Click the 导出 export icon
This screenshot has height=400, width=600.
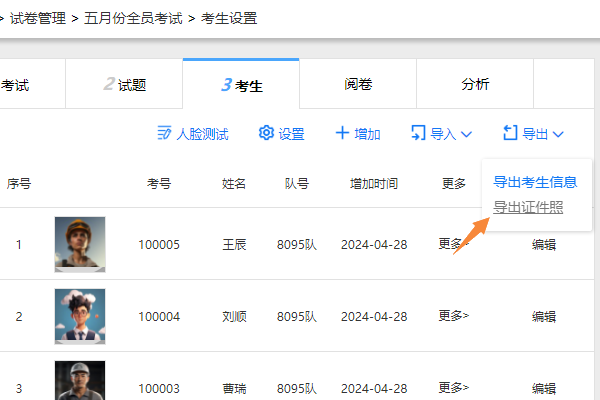coord(510,133)
